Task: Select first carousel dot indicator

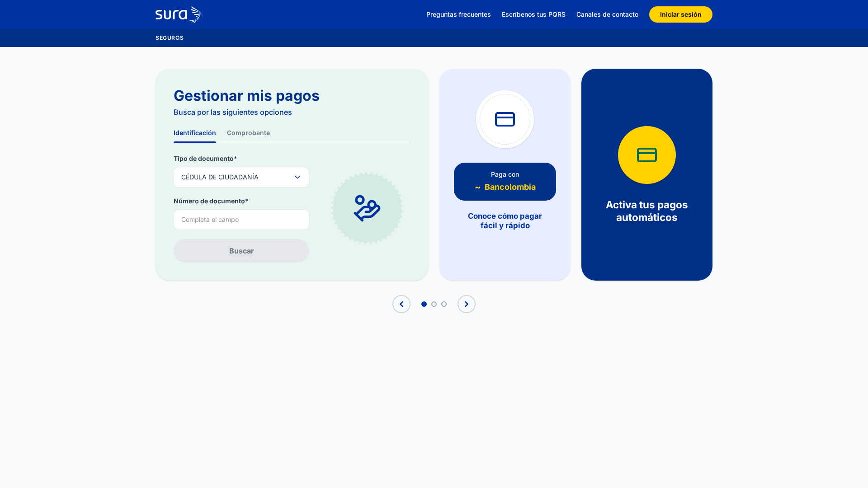Action: pyautogui.click(x=424, y=304)
